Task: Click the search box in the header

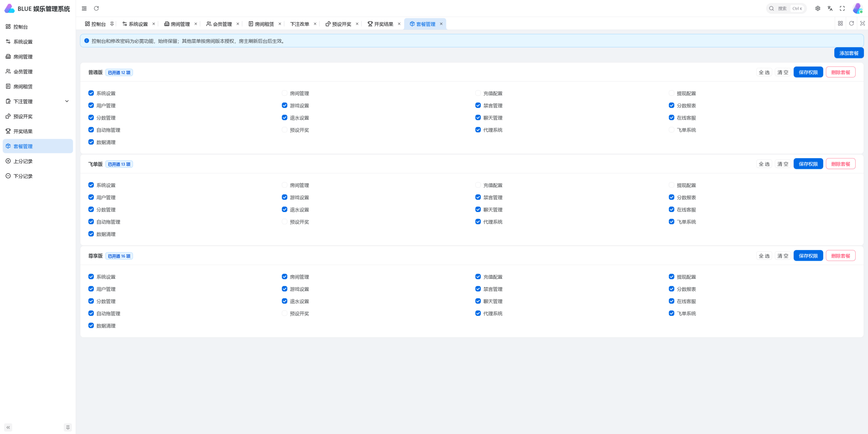Action: [786, 8]
